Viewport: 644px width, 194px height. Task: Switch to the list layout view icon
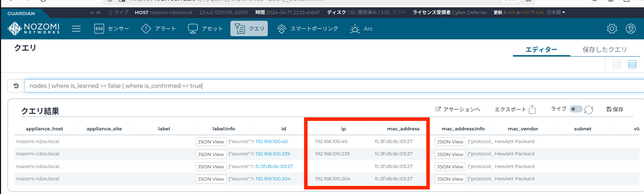click(632, 64)
